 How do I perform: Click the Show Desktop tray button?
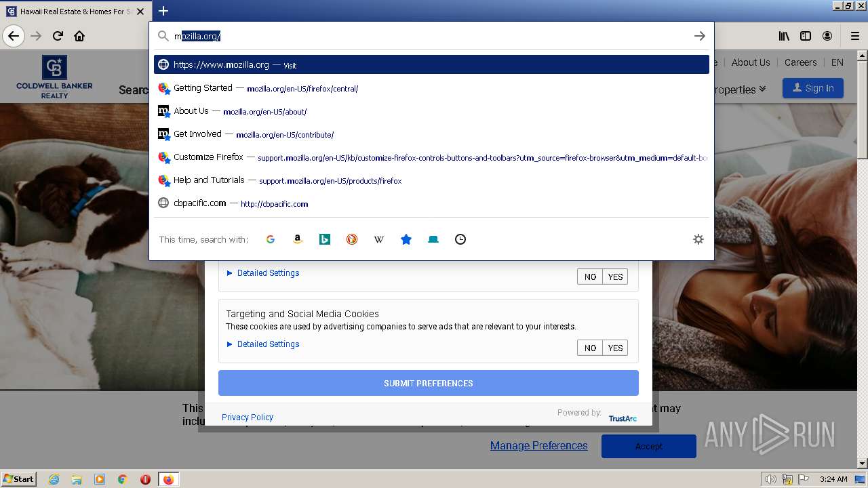(860, 479)
